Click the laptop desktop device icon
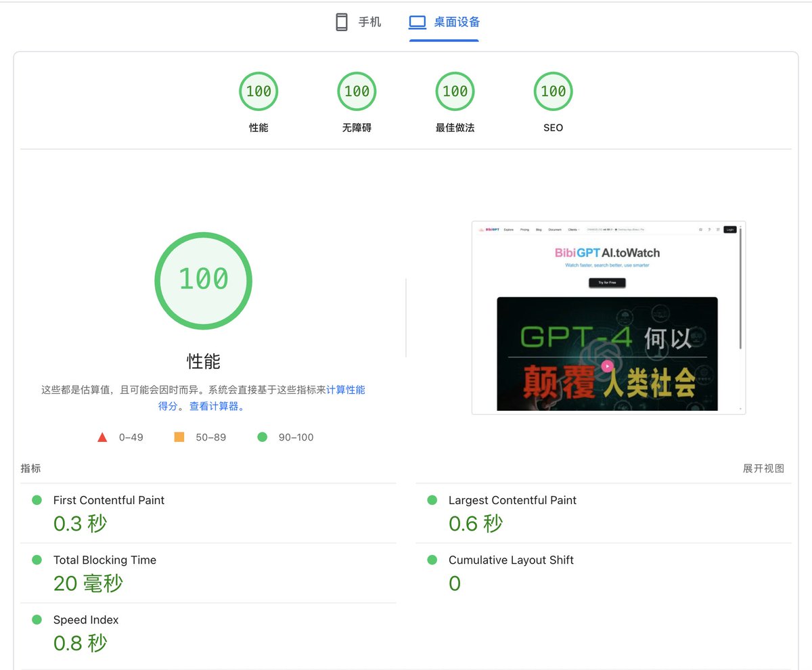This screenshot has height=670, width=812. [418, 22]
